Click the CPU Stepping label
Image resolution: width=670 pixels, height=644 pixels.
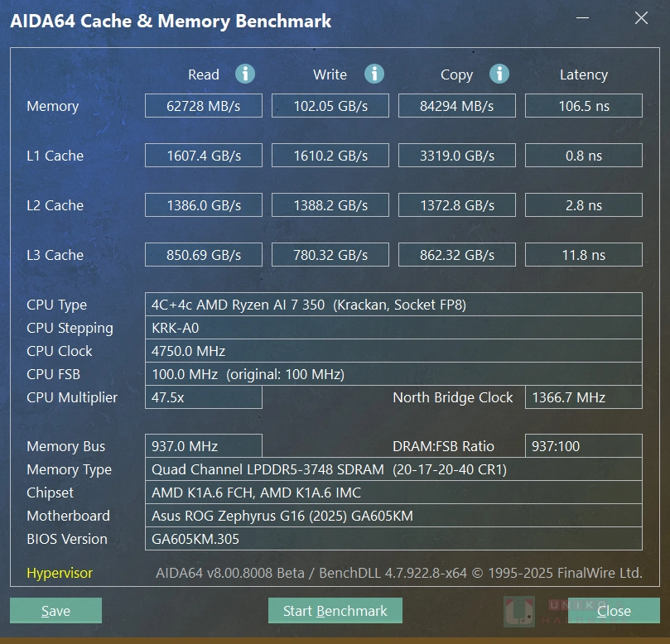[70, 328]
